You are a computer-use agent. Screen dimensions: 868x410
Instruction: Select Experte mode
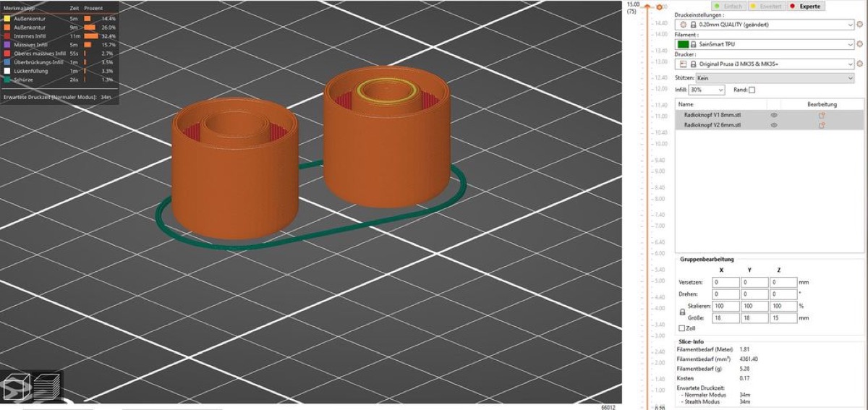806,6
